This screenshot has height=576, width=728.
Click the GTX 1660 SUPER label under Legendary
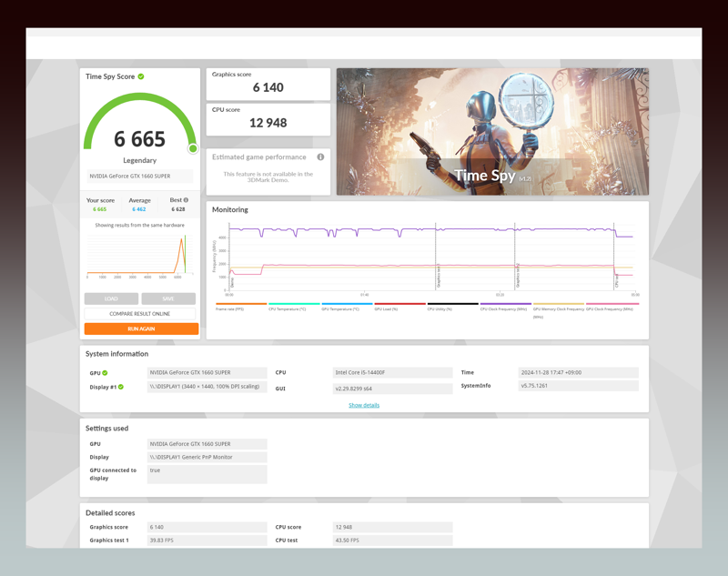point(140,176)
